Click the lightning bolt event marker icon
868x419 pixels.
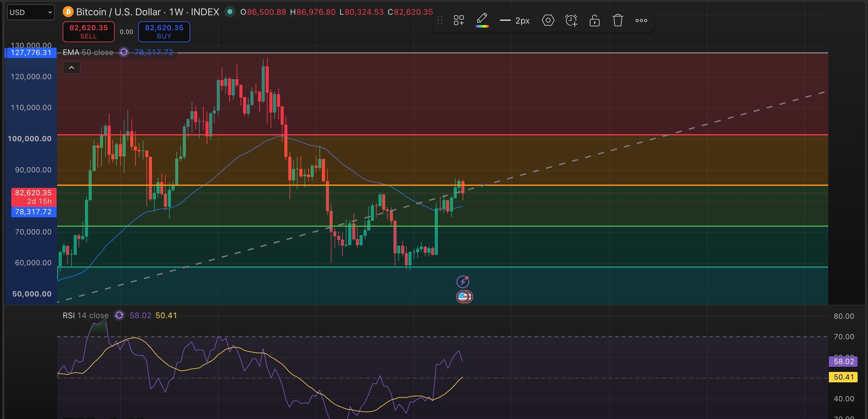click(x=463, y=281)
